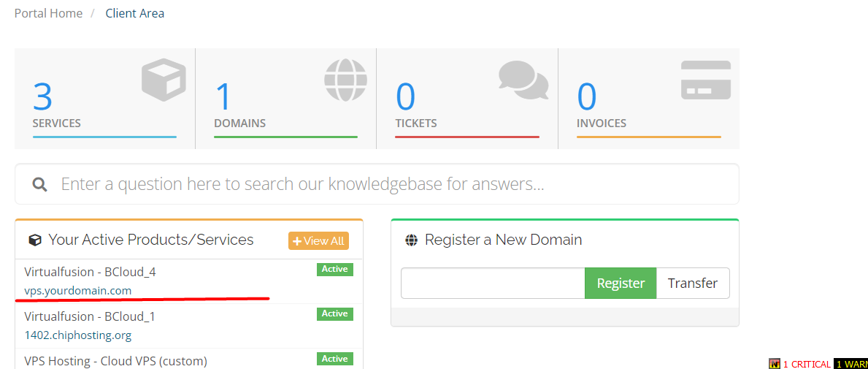Click the View All button
The height and width of the screenshot is (369, 868).
[x=318, y=241]
